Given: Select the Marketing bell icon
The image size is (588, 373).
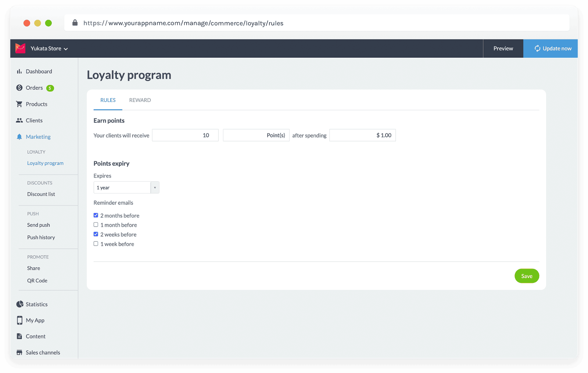Looking at the screenshot, I should (x=19, y=136).
